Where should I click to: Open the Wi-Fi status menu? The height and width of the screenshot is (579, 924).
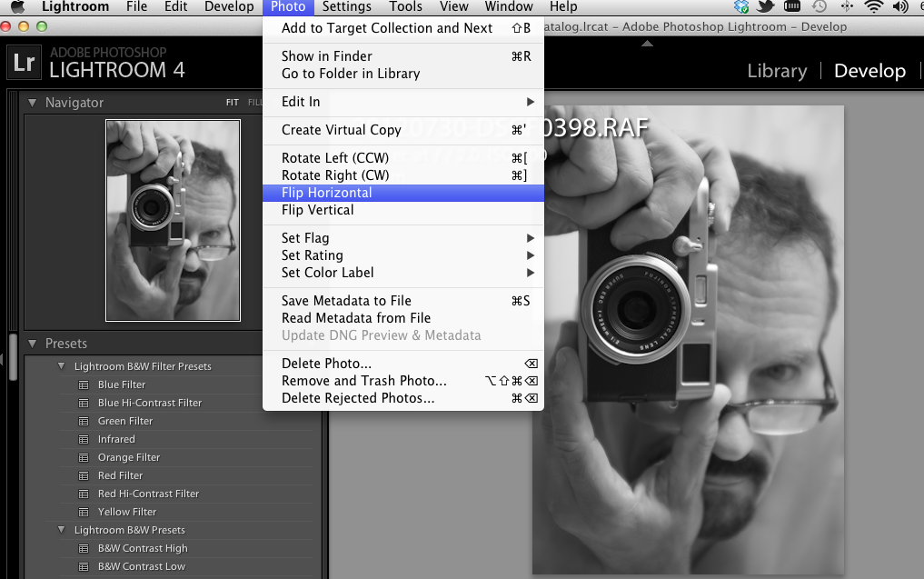874,7
